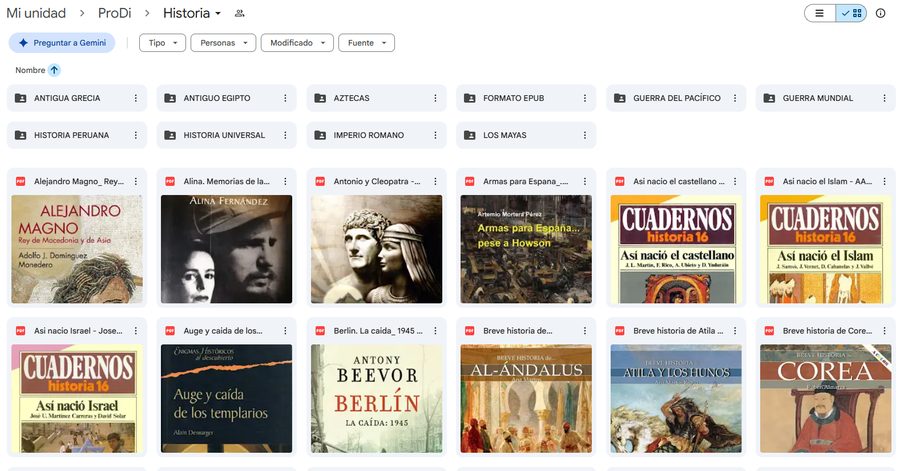
Task: Go to Mi unidad breadcrumb
Action: 36,13
